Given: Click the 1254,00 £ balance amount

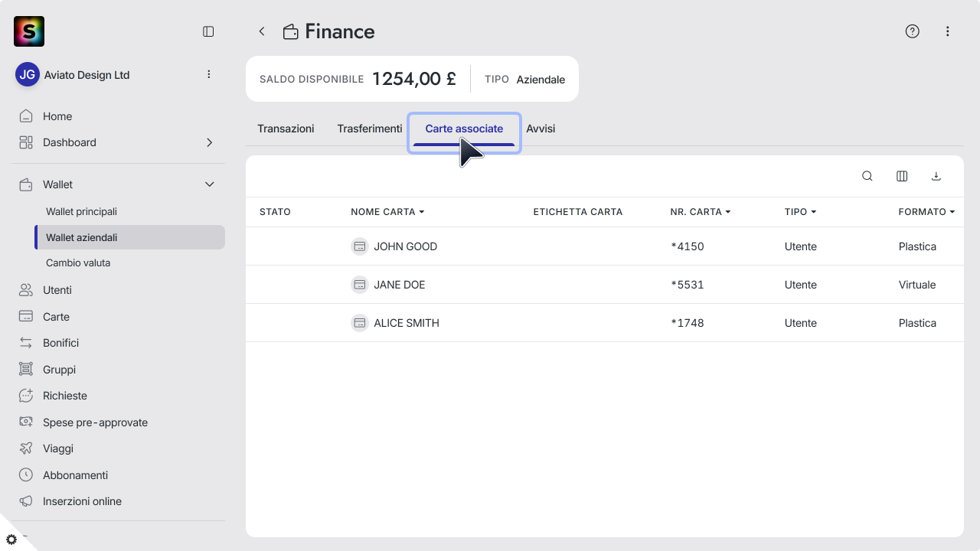Looking at the screenshot, I should pos(414,79).
